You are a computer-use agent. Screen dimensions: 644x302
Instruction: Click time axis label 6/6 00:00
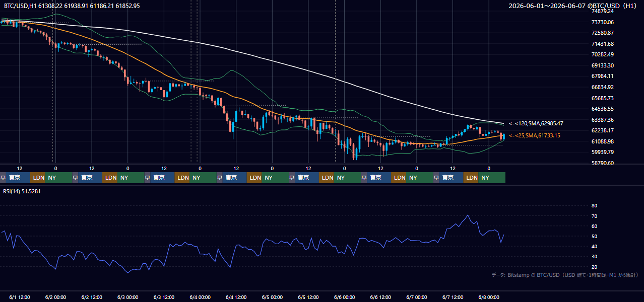[345, 297]
